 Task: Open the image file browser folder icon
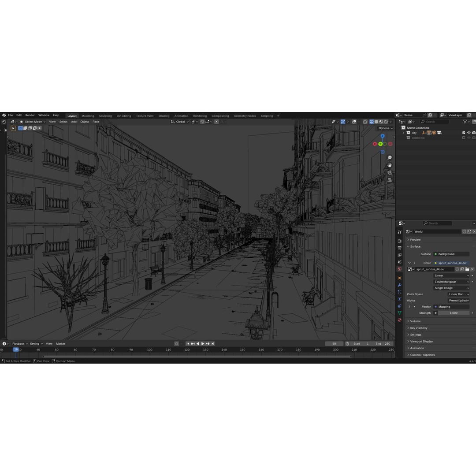click(467, 269)
